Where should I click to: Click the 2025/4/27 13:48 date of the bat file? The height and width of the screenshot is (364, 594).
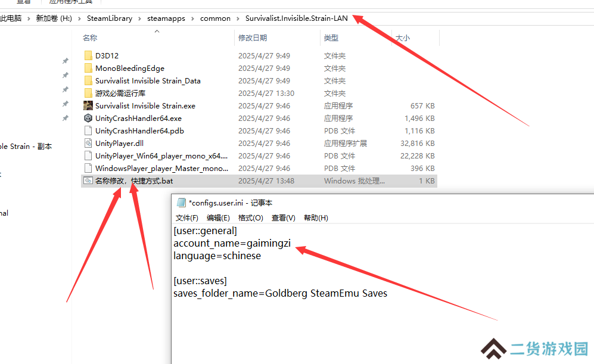point(266,181)
